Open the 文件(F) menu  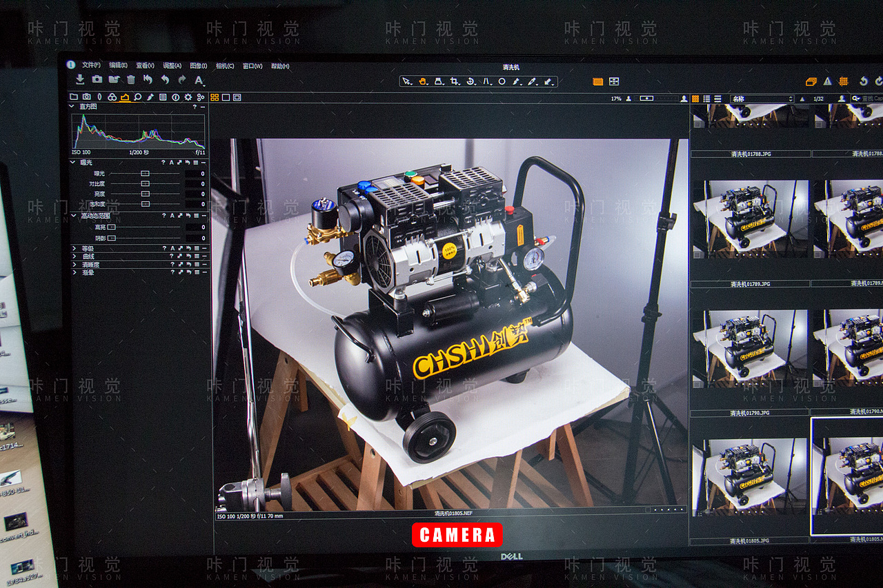[91, 65]
